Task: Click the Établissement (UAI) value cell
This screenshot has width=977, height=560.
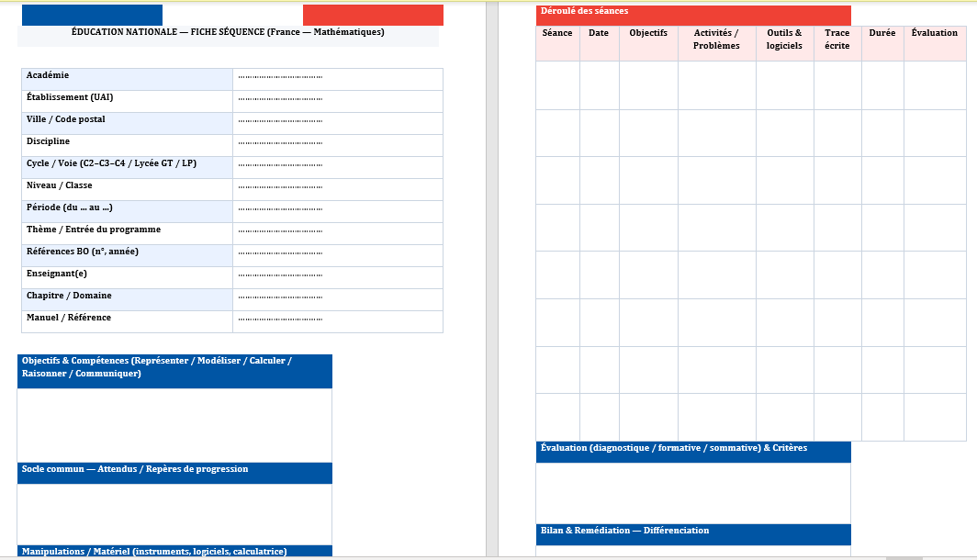Action: pos(337,100)
